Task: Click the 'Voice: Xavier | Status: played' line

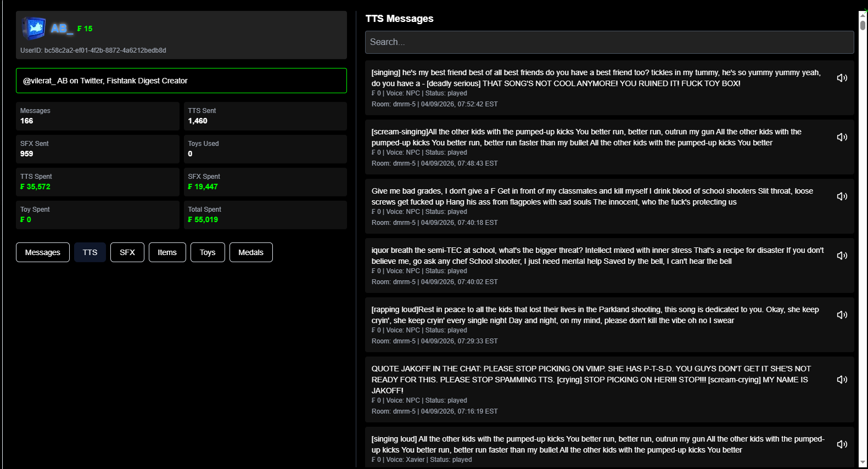Action: tap(422, 460)
